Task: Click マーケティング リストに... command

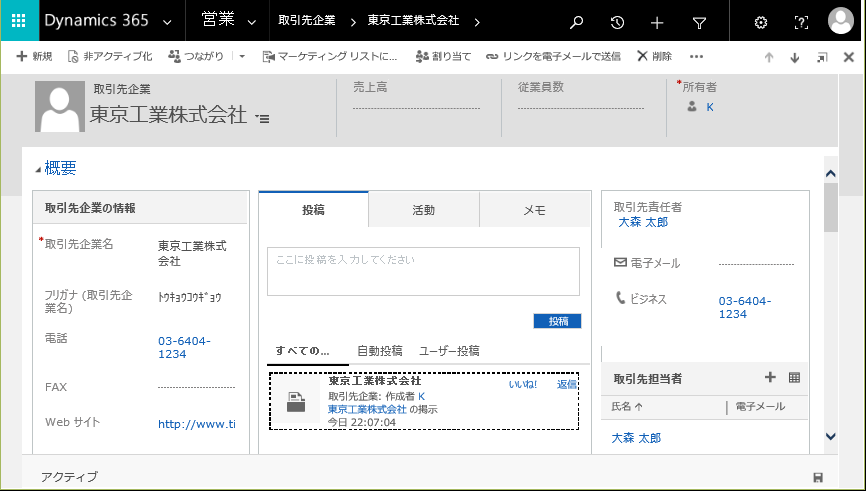Action: [x=330, y=56]
